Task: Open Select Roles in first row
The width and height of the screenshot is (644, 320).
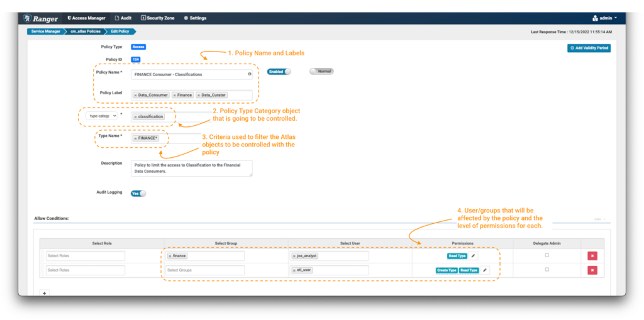Action: pos(86,256)
